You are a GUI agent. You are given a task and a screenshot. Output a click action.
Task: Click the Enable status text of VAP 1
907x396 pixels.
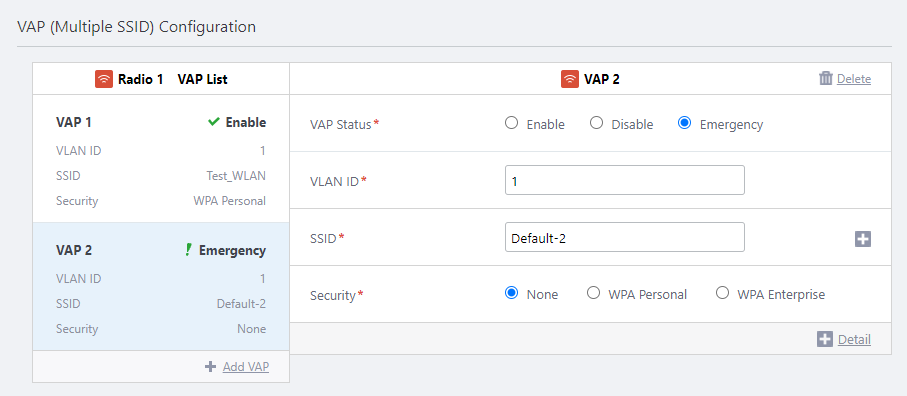[246, 123]
